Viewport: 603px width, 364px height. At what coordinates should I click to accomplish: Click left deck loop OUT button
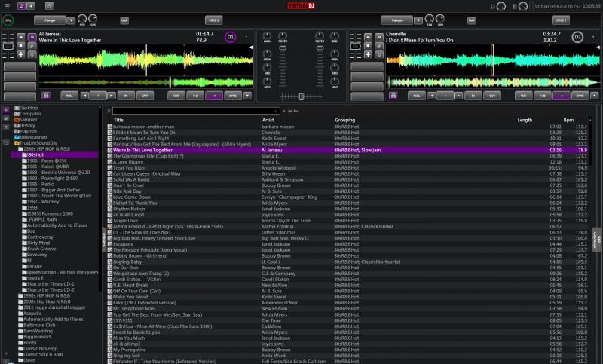pos(145,96)
